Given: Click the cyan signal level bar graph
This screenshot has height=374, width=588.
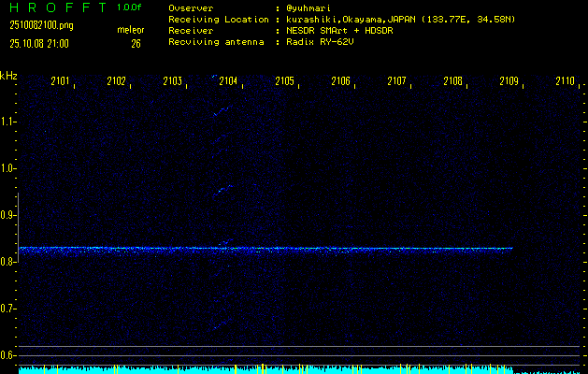Looking at the screenshot, I should click(x=265, y=370).
